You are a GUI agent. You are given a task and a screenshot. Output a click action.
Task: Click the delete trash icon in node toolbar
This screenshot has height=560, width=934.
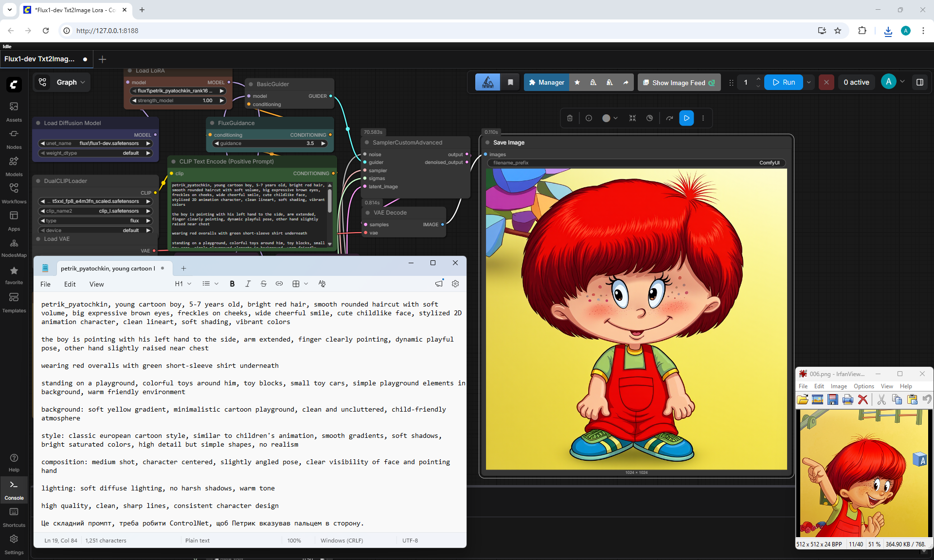tap(570, 118)
